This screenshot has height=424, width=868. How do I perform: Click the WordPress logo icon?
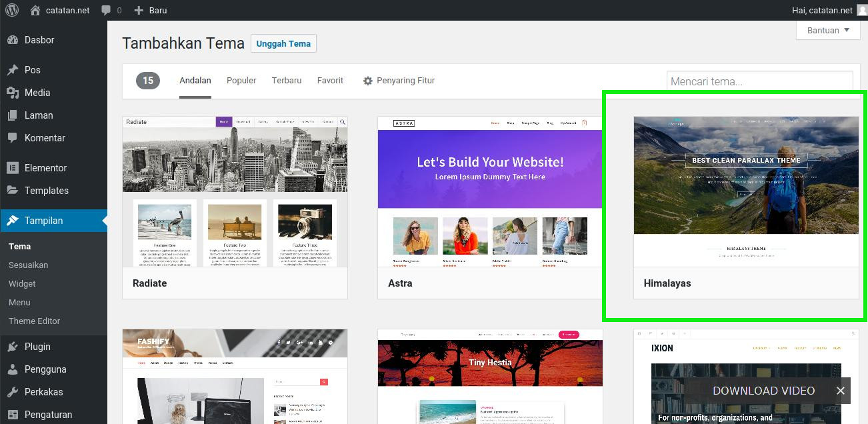[x=12, y=10]
